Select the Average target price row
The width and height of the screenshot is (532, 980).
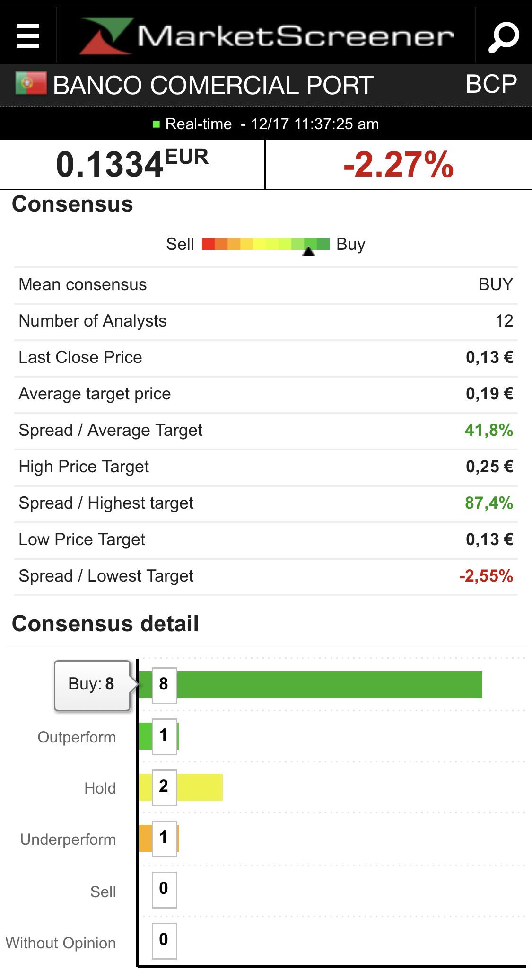point(266,394)
